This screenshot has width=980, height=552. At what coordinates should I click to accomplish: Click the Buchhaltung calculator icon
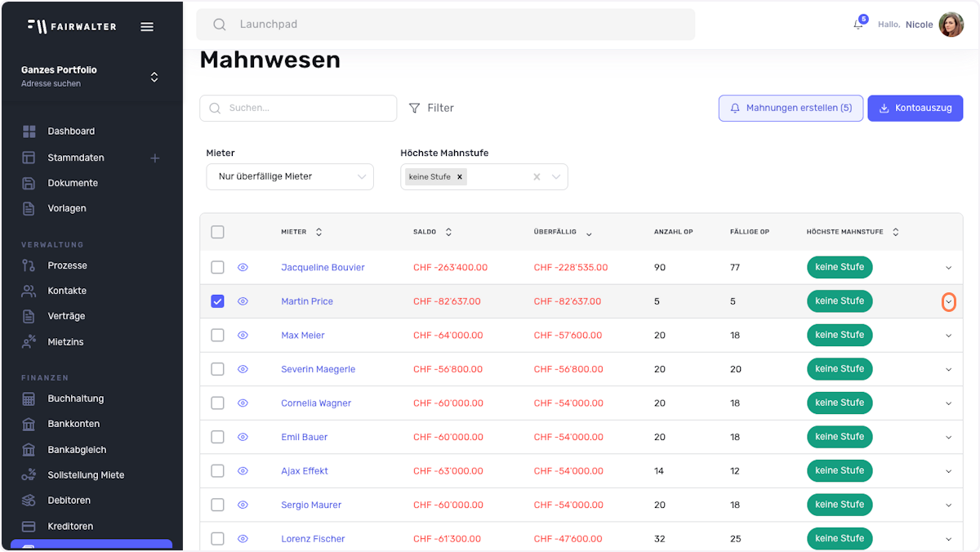click(29, 398)
